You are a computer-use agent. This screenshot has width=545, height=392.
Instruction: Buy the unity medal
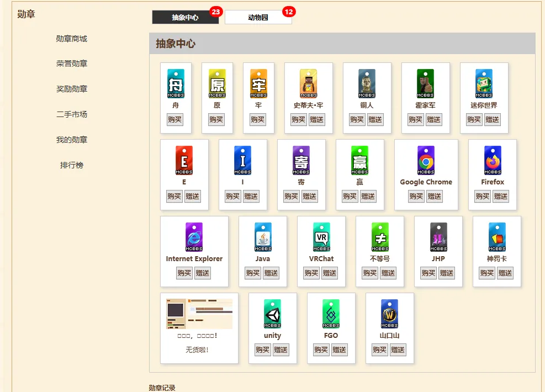[x=263, y=350]
